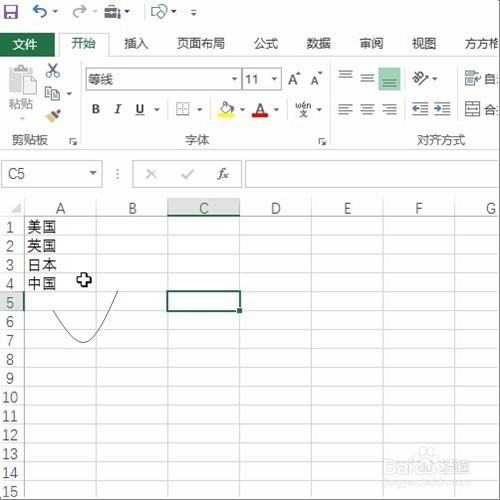The width and height of the screenshot is (500, 500).
Task: Click the insert function fx icon
Action: 223,174
